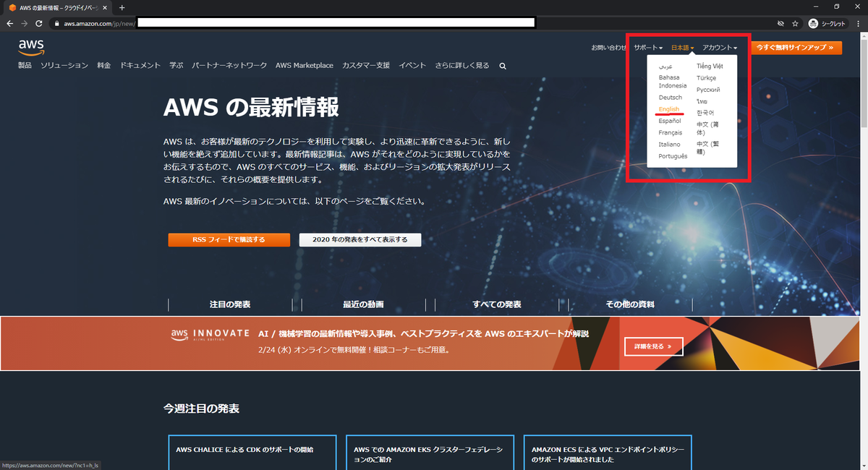Click RSS フィードで購読する button
This screenshot has height=470, width=868.
coord(229,240)
